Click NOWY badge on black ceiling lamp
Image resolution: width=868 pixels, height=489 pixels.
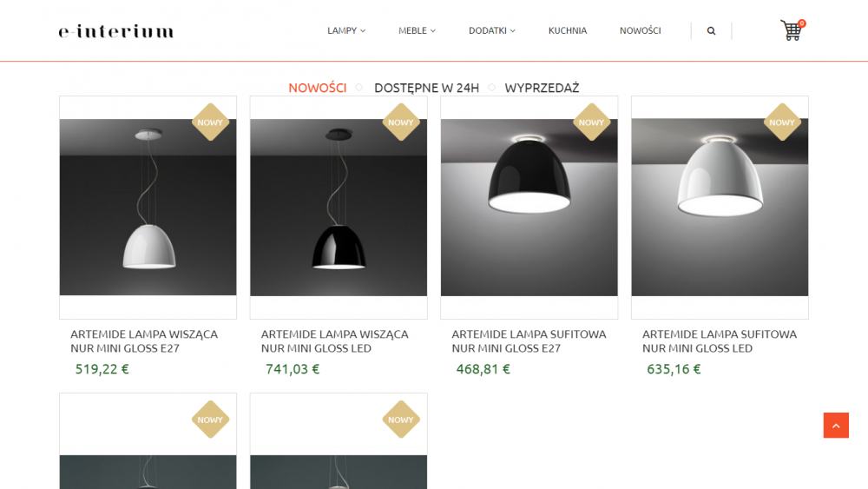click(x=591, y=122)
